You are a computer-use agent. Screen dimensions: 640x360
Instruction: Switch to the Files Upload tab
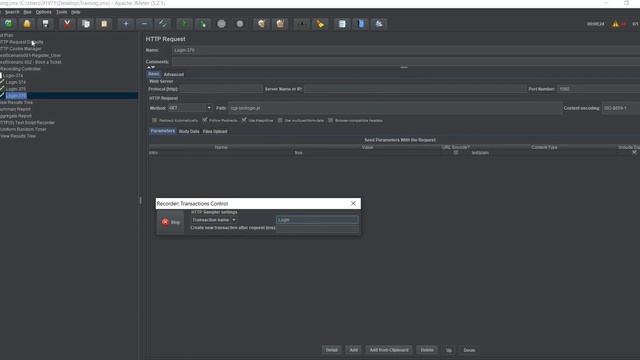[x=215, y=131]
